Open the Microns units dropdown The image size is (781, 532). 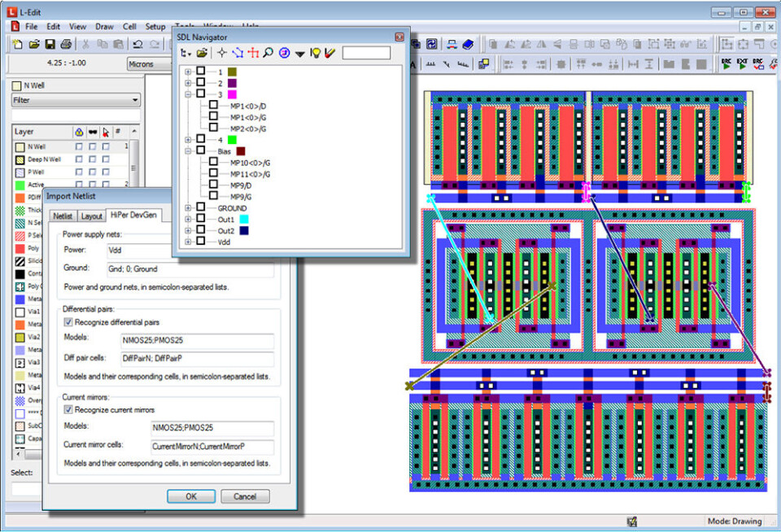(149, 64)
